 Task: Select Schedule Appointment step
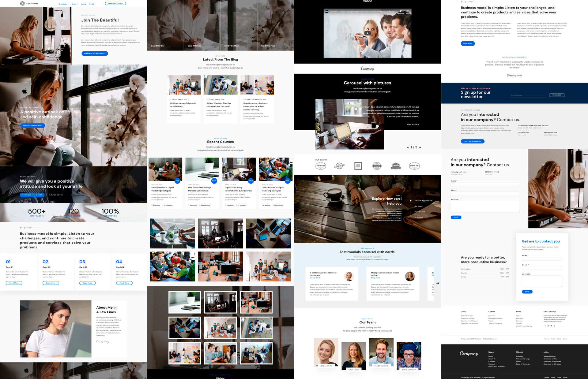pyautogui.click(x=423, y=201)
